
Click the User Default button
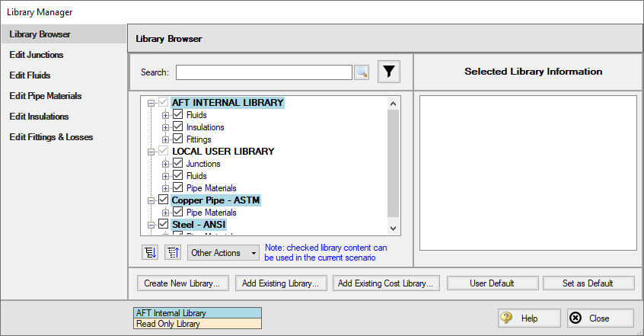(492, 283)
